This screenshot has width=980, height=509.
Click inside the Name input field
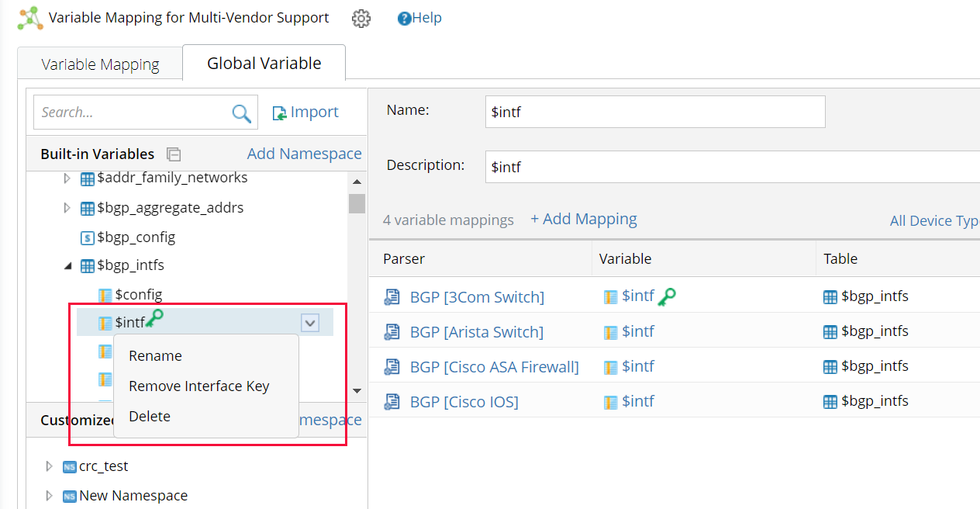pos(655,111)
